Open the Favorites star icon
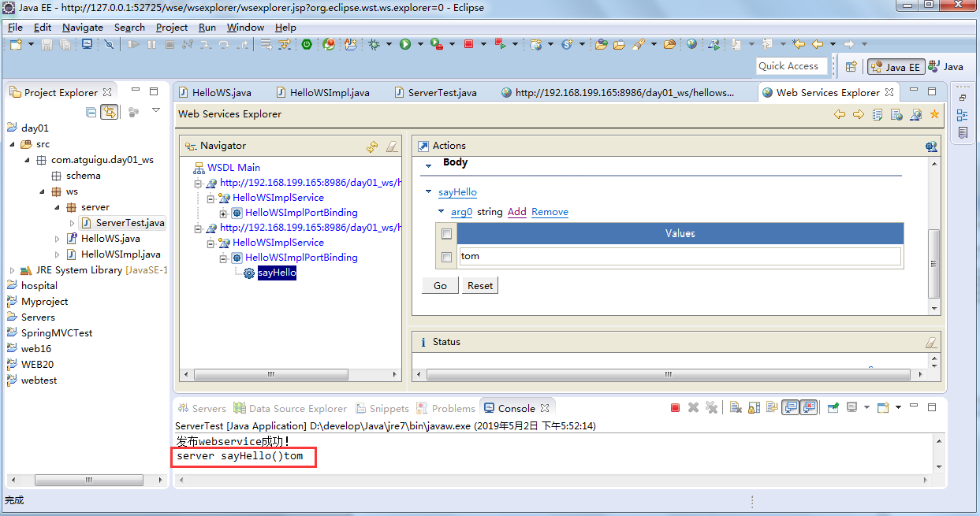 pyautogui.click(x=935, y=114)
